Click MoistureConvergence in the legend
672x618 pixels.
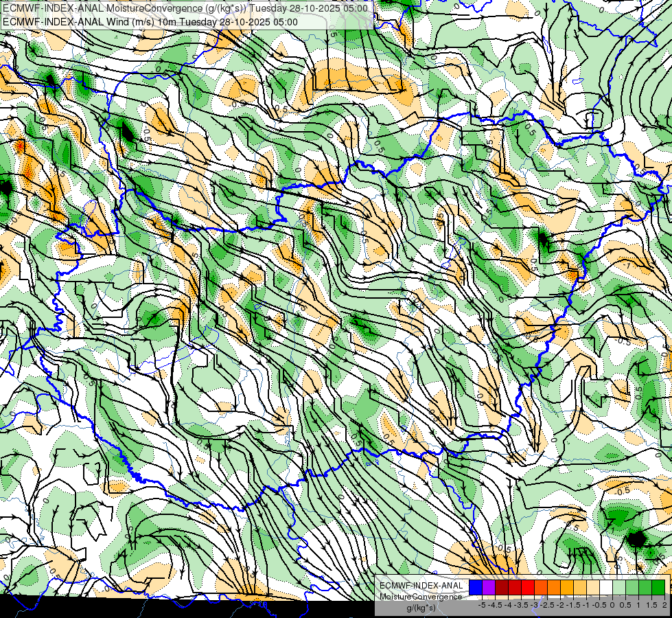point(421,597)
